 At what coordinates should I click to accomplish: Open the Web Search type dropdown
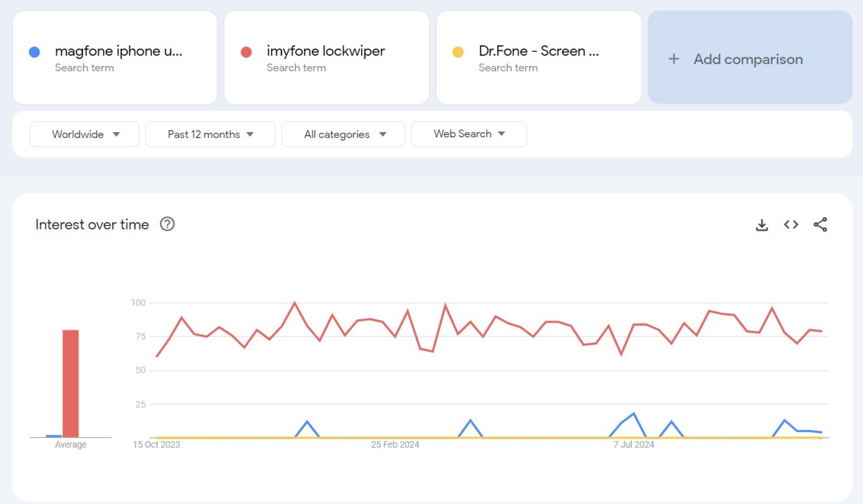point(469,134)
